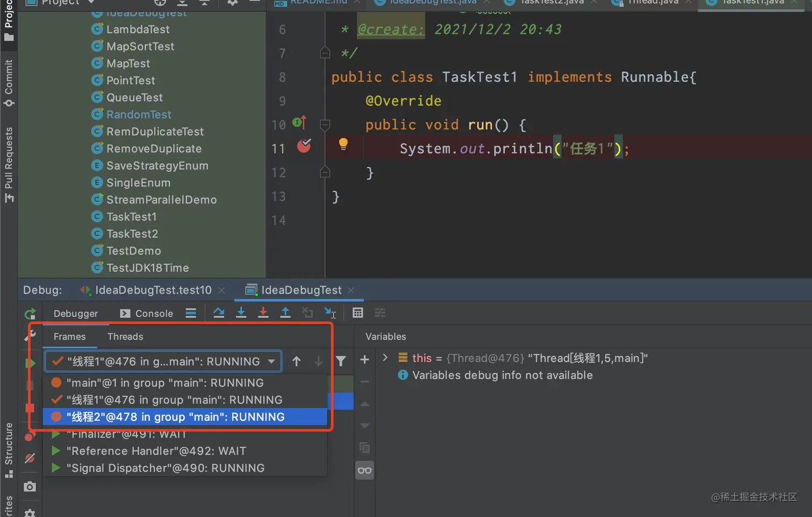812x517 pixels.
Task: Switch to the Console tab
Action: tap(146, 314)
